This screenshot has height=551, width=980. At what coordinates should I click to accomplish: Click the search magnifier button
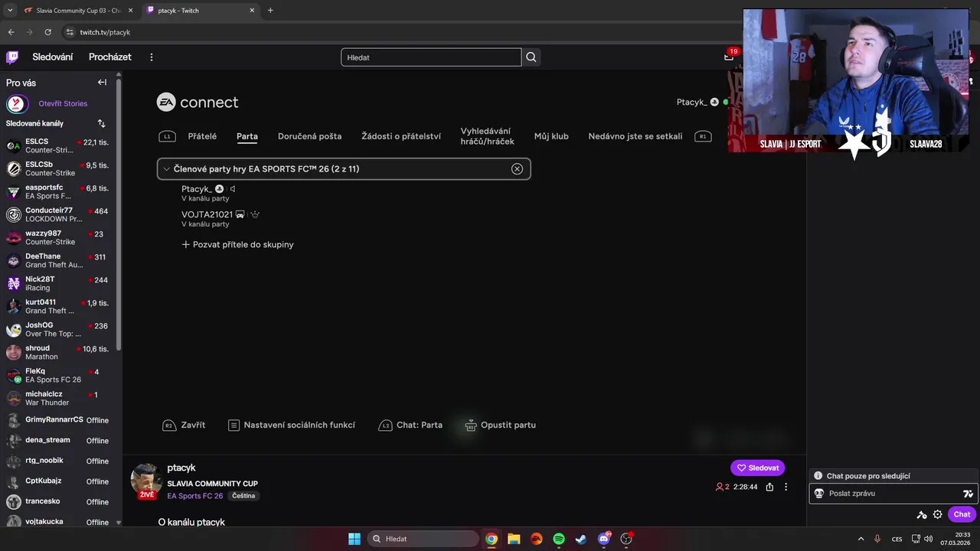531,57
